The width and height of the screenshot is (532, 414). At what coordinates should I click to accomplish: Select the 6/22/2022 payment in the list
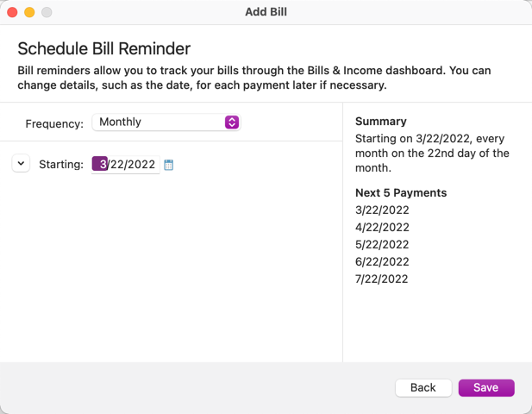(382, 262)
